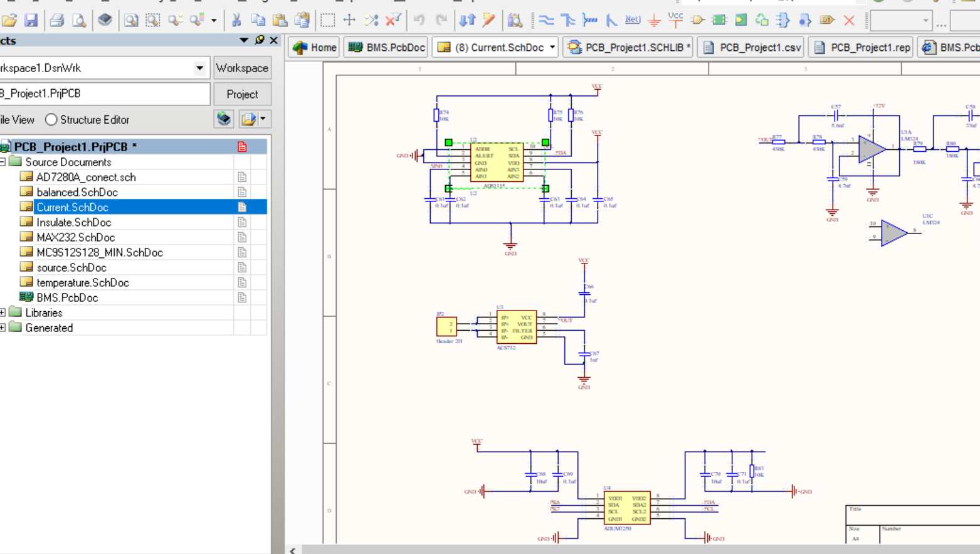The height and width of the screenshot is (554, 980).
Task: Place a GND power port
Action: pos(654,21)
